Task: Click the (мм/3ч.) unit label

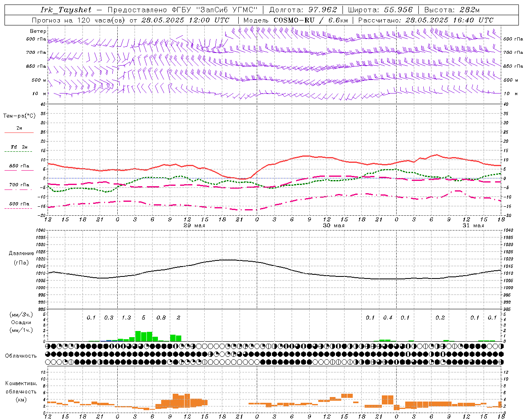Action: [x=21, y=315]
